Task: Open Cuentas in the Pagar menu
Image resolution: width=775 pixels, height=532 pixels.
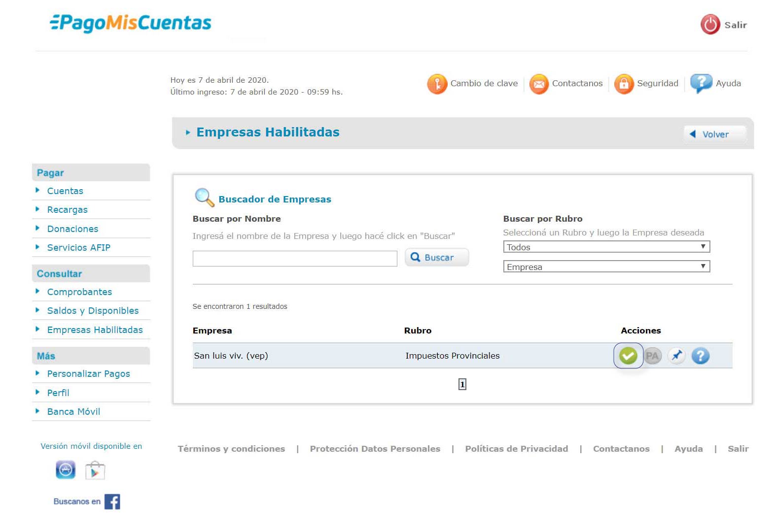Action: click(65, 191)
